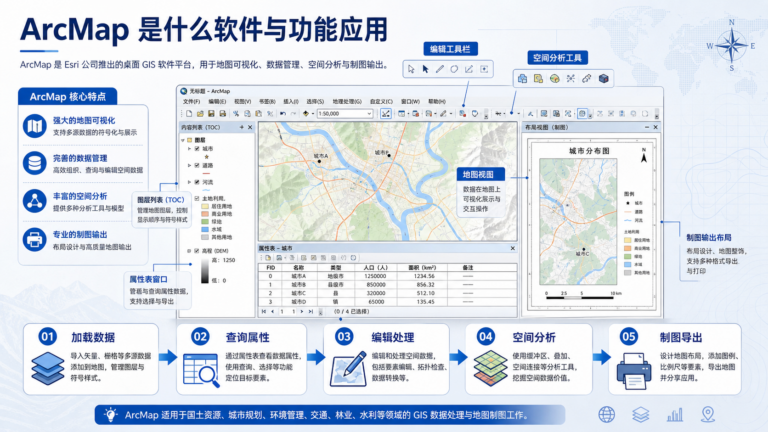Click the dark 3D cube icon in 空间分析工具
768x432 pixels.
[603, 78]
